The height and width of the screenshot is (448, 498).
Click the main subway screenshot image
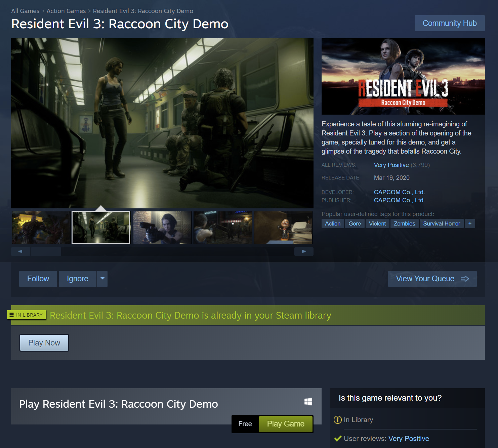[162, 123]
